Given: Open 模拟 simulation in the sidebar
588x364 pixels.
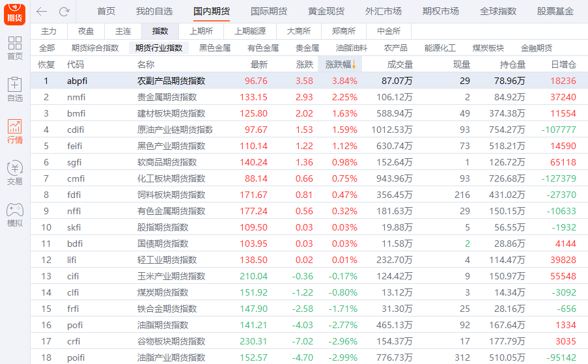Looking at the screenshot, I should click(x=14, y=215).
